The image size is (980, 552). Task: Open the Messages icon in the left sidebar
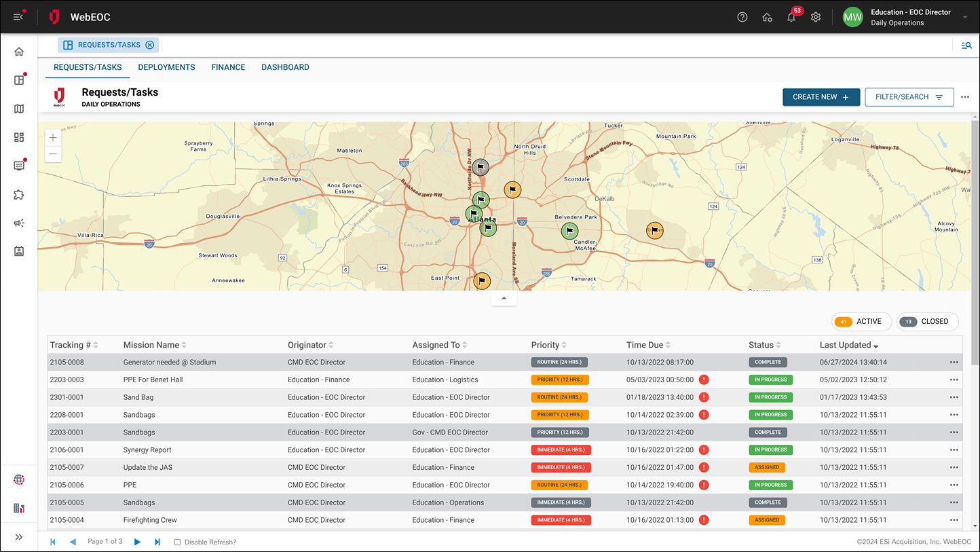click(x=18, y=165)
